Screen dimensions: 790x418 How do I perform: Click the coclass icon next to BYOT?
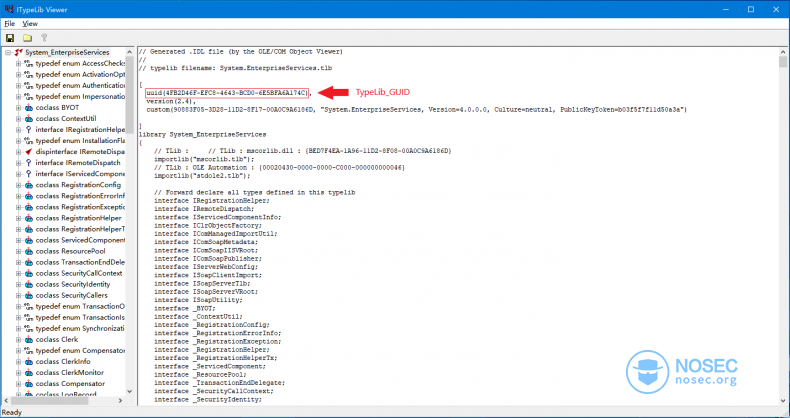(x=29, y=108)
